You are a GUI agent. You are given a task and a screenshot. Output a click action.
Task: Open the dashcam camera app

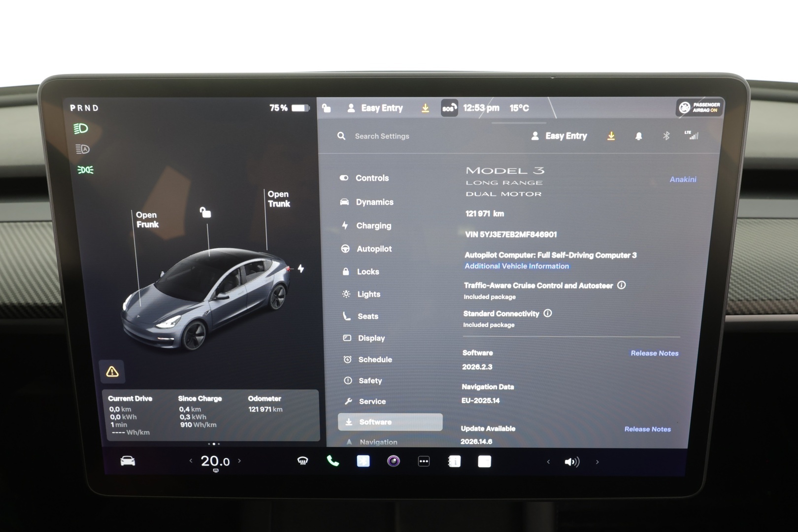coord(393,461)
